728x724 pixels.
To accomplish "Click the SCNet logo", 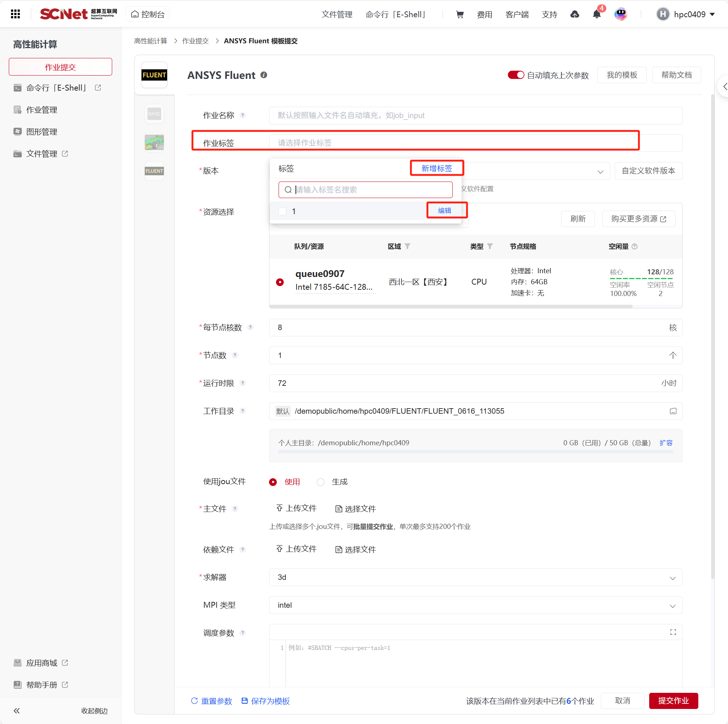I will coord(78,14).
